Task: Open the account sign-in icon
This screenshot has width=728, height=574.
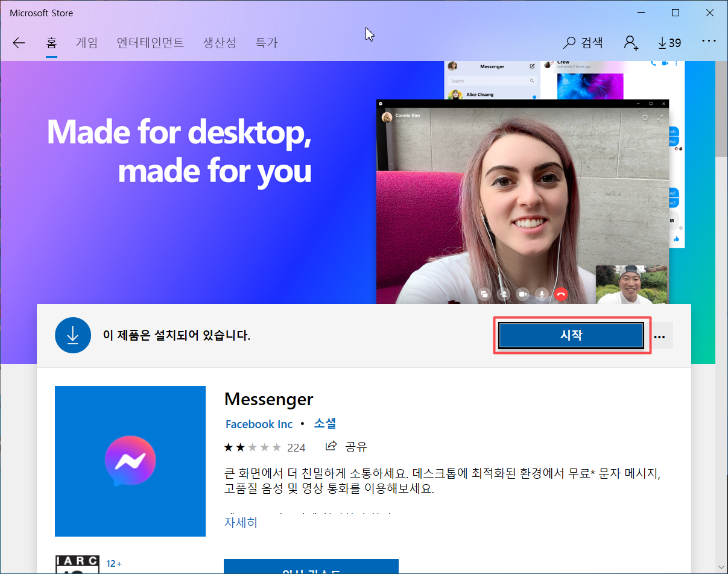Action: point(631,43)
